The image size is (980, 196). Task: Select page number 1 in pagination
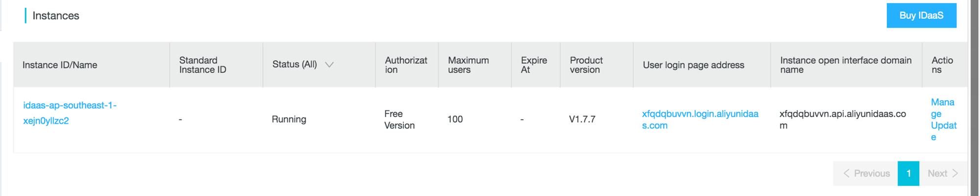click(x=908, y=174)
